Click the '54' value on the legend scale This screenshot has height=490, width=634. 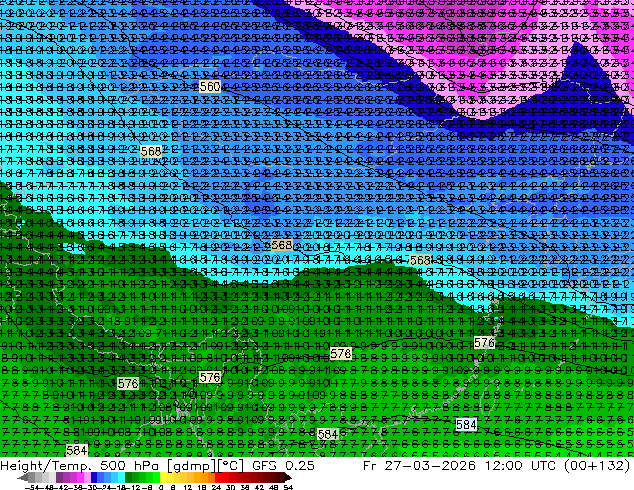point(288,487)
